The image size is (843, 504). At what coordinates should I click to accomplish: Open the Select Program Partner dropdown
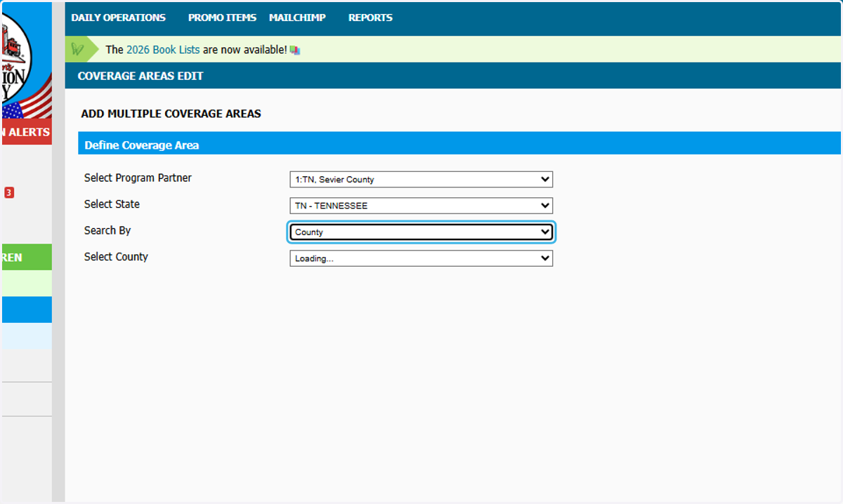pyautogui.click(x=421, y=179)
